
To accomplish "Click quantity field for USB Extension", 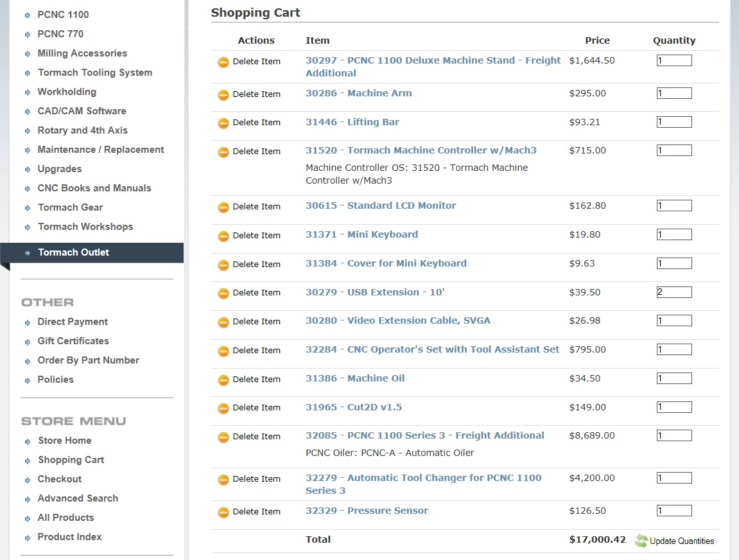I will click(x=674, y=292).
